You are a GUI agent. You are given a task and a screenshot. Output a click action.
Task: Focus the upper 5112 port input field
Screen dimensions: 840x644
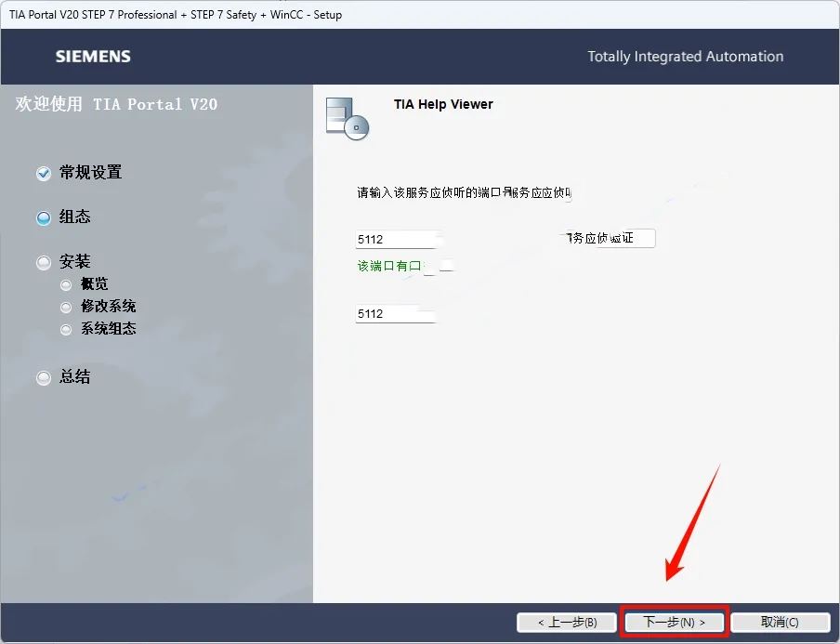[x=396, y=240]
